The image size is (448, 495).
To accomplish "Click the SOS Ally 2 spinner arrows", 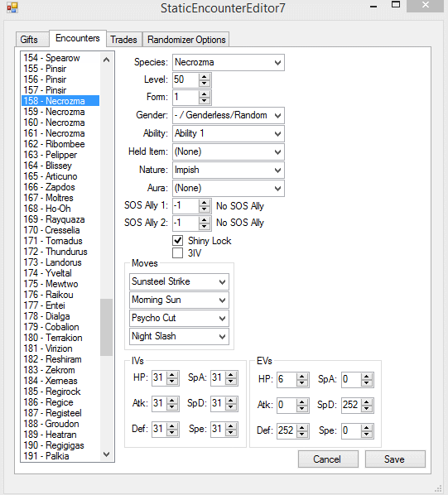I will (x=205, y=223).
